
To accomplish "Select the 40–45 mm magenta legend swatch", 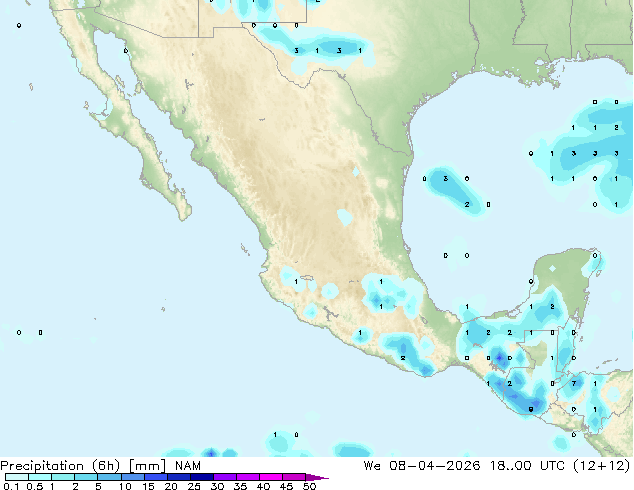I will pyautogui.click(x=271, y=477).
